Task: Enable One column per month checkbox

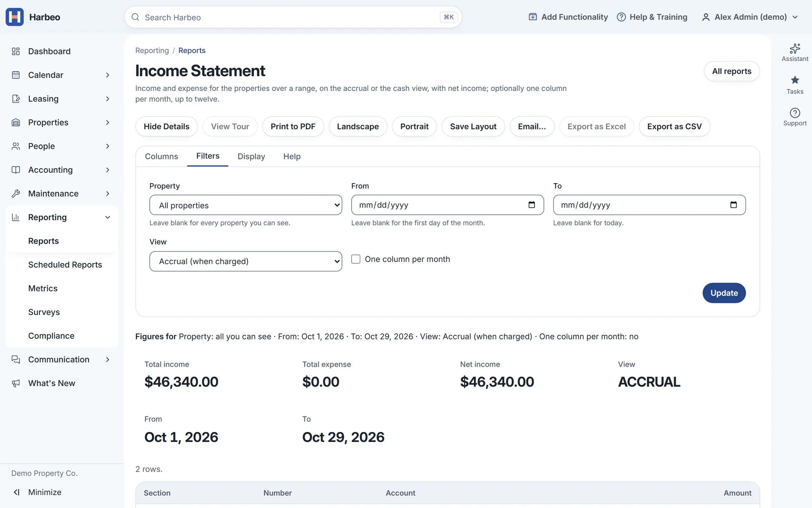Action: [356, 259]
